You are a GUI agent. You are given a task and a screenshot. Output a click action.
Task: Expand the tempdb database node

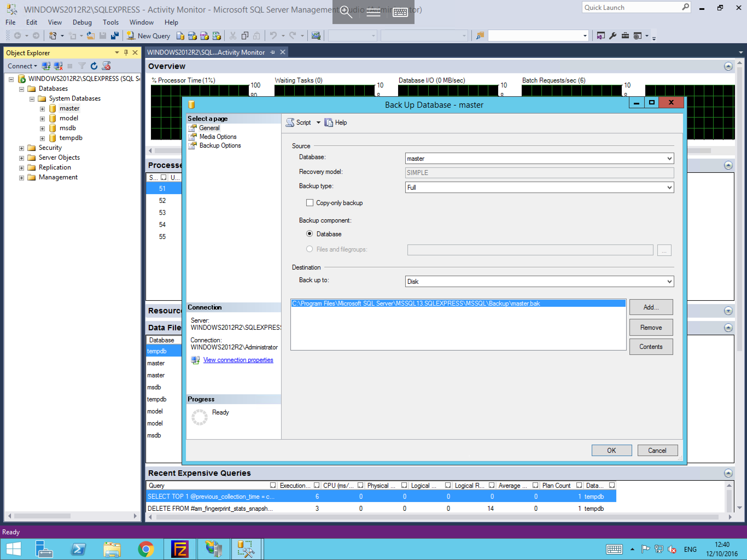coord(42,138)
